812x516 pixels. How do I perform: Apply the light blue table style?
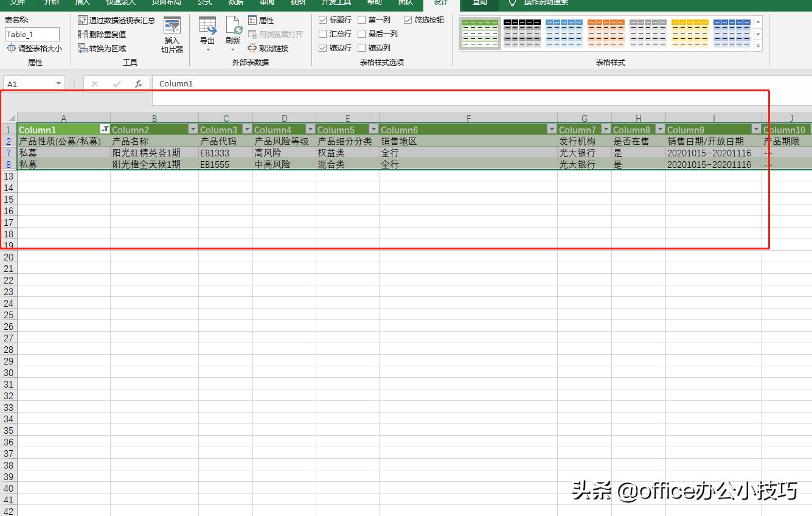pos(564,33)
